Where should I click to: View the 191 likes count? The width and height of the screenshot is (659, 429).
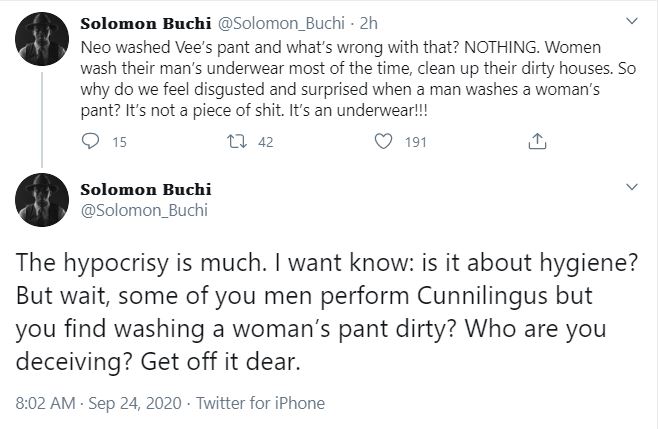coord(416,142)
